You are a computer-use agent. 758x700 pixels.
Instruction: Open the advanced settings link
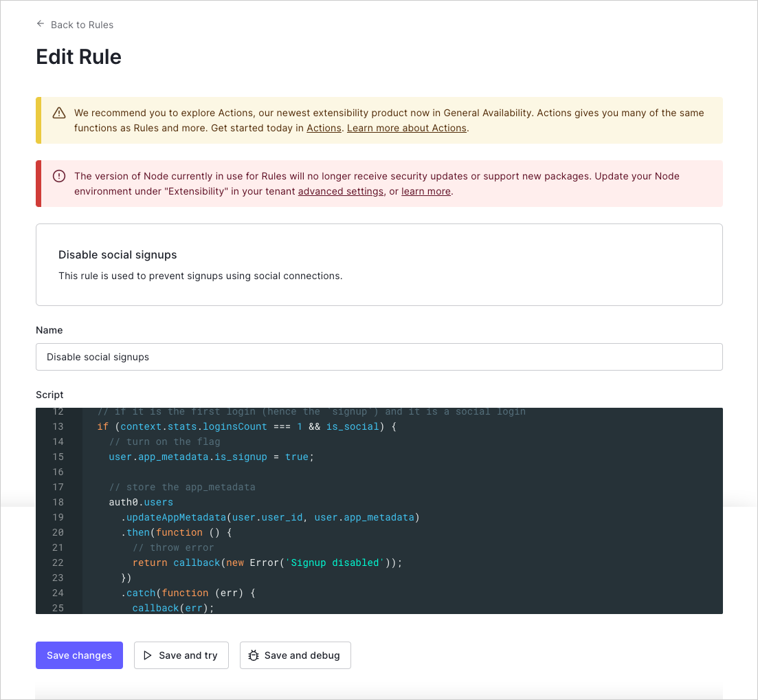(x=340, y=191)
